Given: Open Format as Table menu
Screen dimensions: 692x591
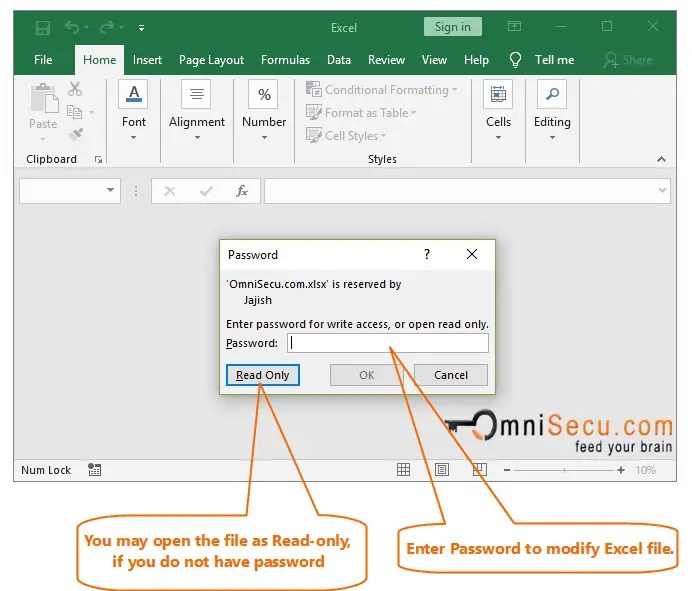Looking at the screenshot, I should [361, 113].
